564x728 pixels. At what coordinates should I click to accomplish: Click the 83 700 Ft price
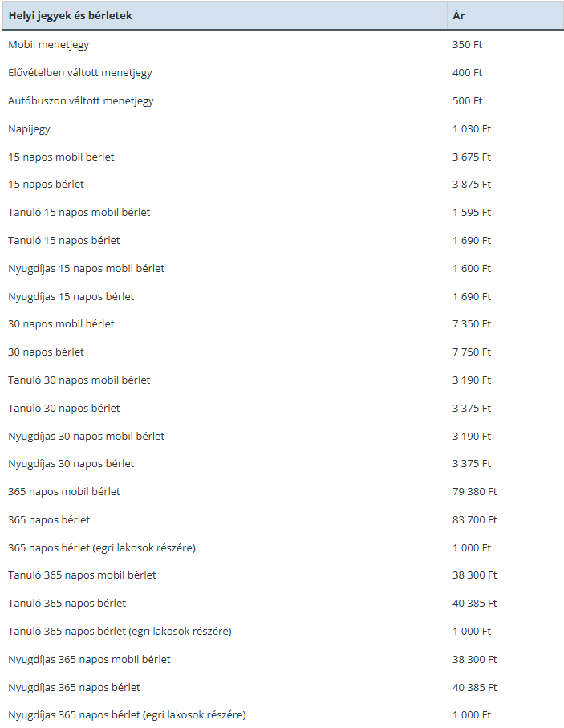coord(474,519)
